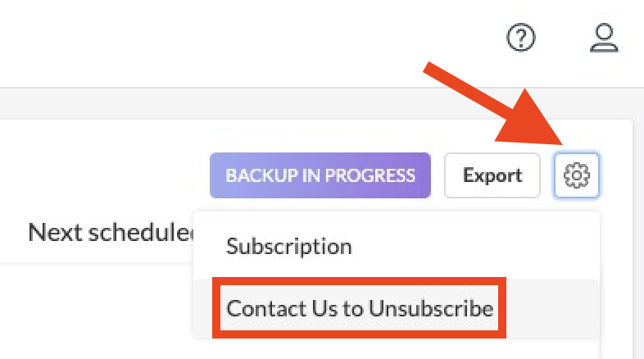Close the dropdown via the gear button
Image resolution: width=644 pixels, height=359 pixels.
point(577,175)
